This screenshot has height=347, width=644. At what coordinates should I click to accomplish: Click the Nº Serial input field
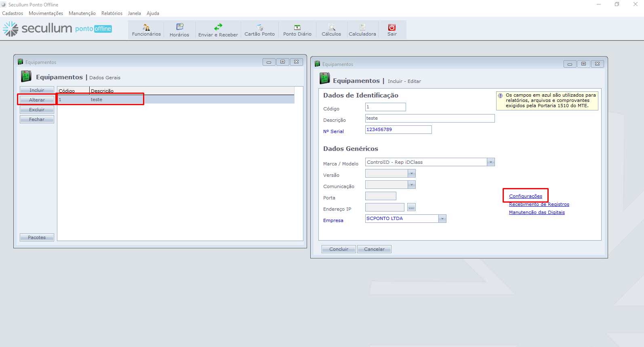click(x=398, y=129)
